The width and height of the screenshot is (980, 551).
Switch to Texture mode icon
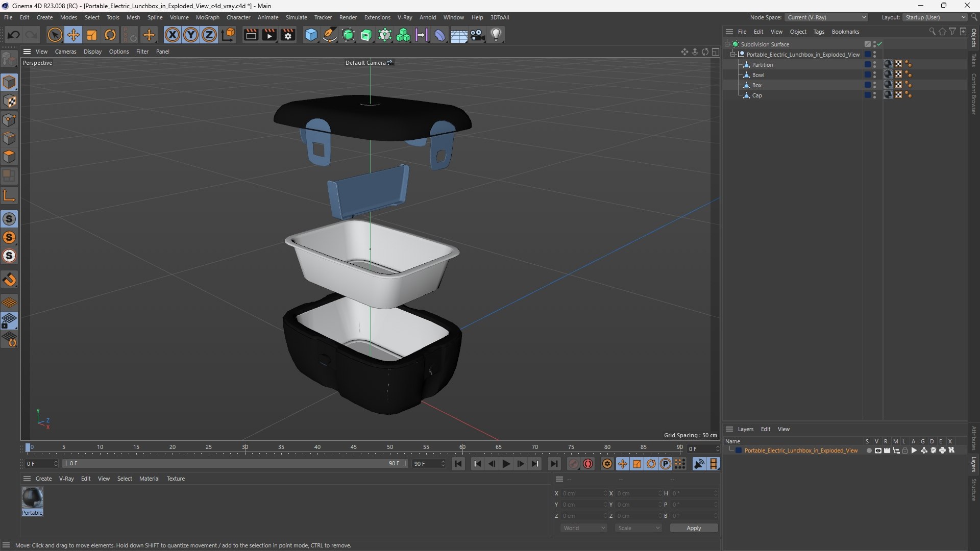tap(9, 101)
